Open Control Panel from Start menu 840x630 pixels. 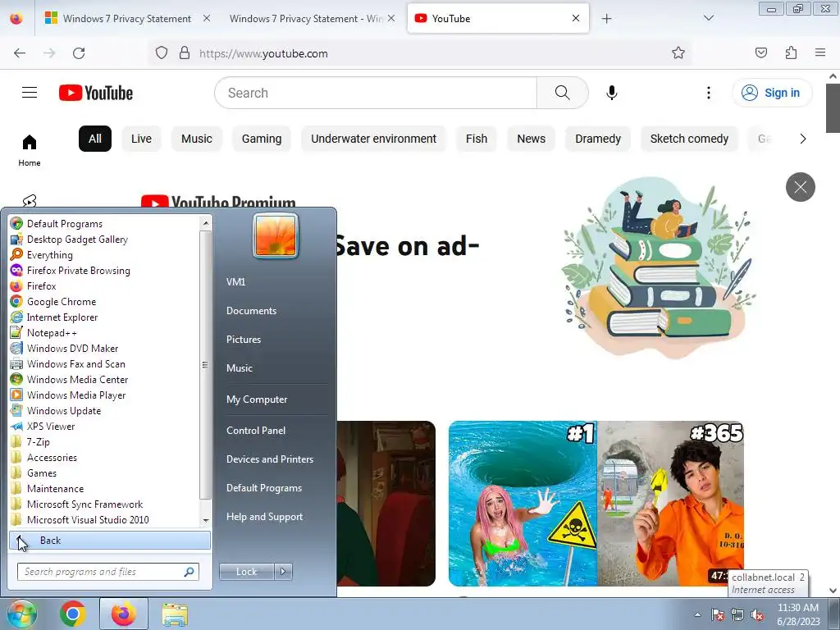pyautogui.click(x=256, y=430)
